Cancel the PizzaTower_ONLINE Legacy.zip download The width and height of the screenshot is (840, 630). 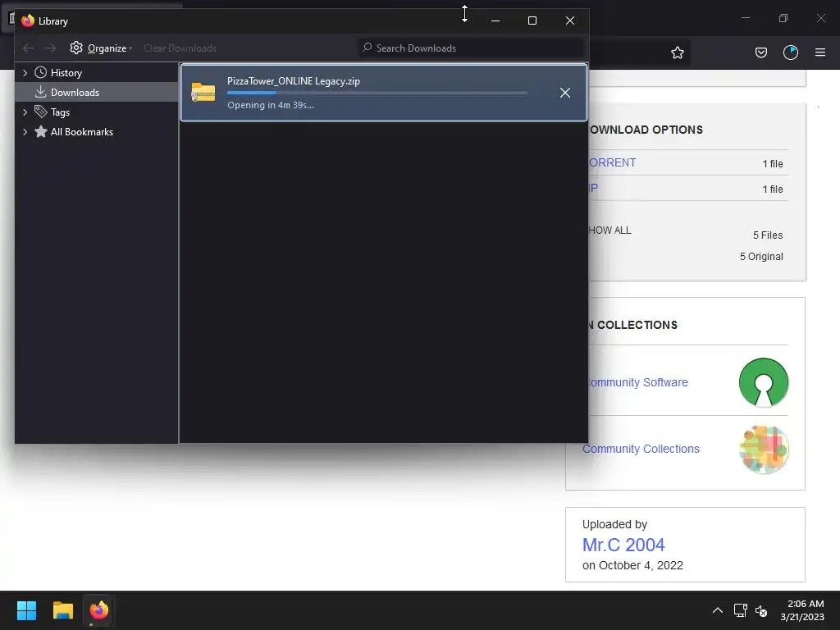pos(564,93)
